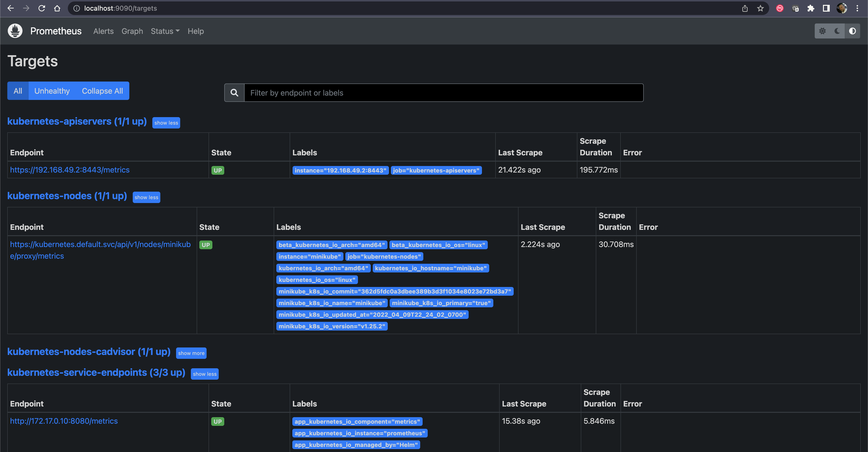
Task: Reload the page with the refresh icon
Action: coord(42,8)
